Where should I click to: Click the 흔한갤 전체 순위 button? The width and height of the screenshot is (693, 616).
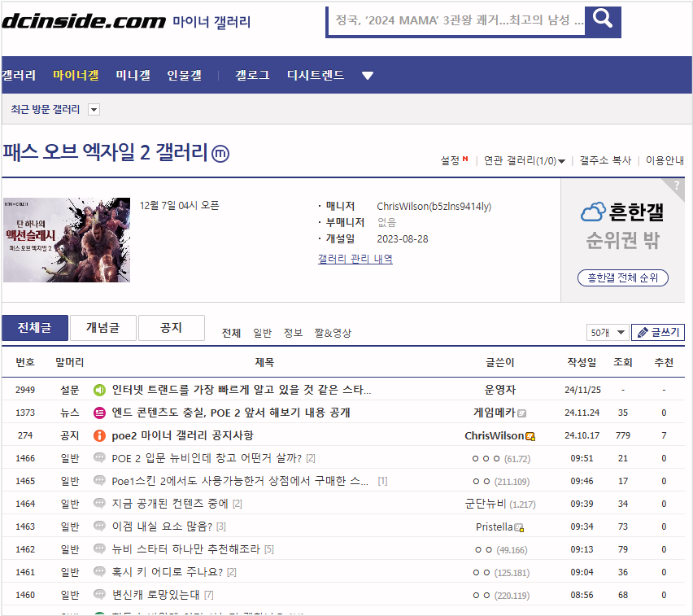tap(623, 277)
